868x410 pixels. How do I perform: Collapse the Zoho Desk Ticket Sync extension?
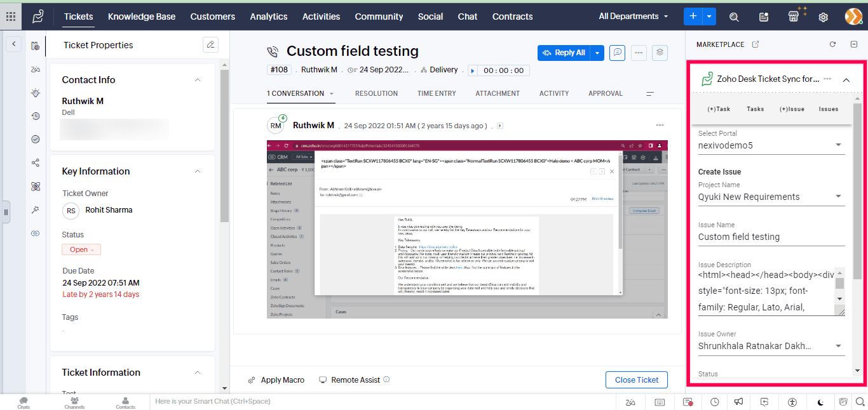tap(846, 80)
